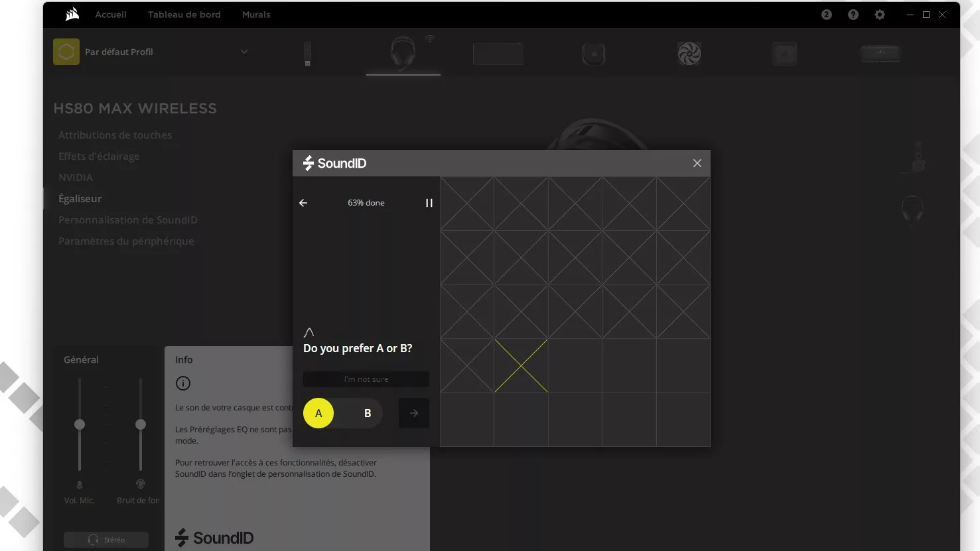Open Paramètres du périphérique section
This screenshot has height=551, width=980.
[126, 241]
